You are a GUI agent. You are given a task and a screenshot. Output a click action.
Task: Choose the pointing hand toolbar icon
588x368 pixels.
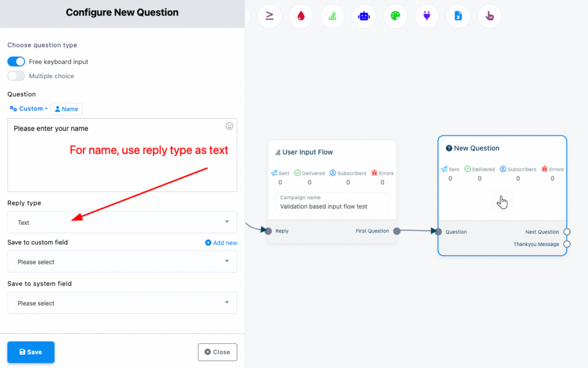(490, 16)
